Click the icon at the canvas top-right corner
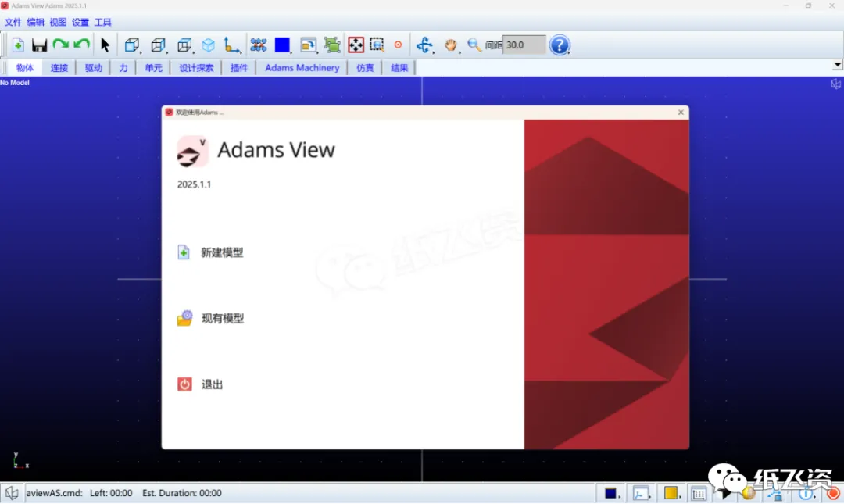Image resolution: width=844 pixels, height=504 pixels. tap(836, 84)
